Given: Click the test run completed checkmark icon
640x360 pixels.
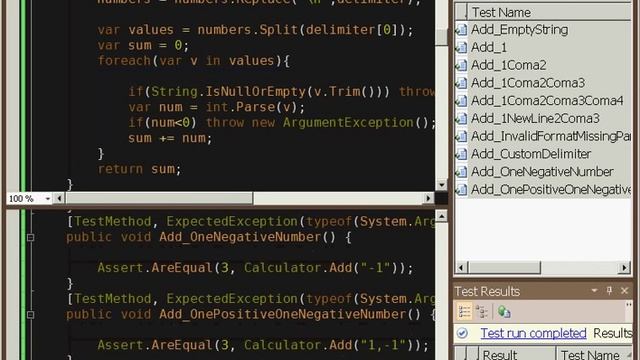Looking at the screenshot, I should point(462,333).
